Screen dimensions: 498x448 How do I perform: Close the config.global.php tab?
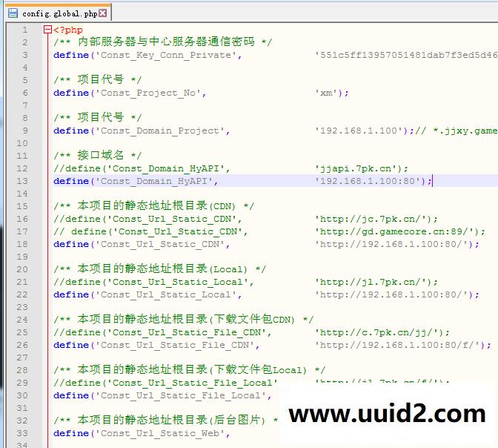[x=103, y=13]
